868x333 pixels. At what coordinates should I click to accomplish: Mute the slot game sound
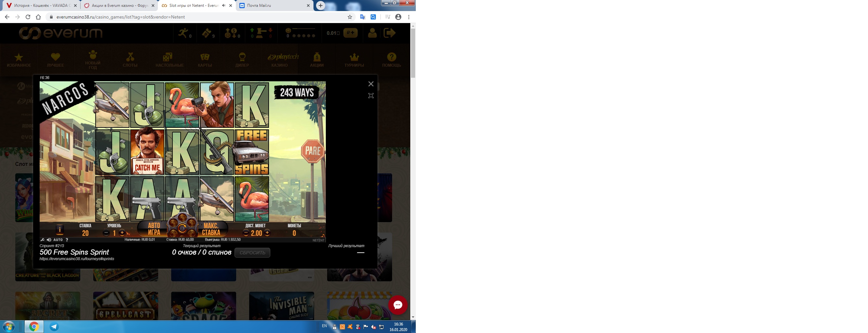49,240
